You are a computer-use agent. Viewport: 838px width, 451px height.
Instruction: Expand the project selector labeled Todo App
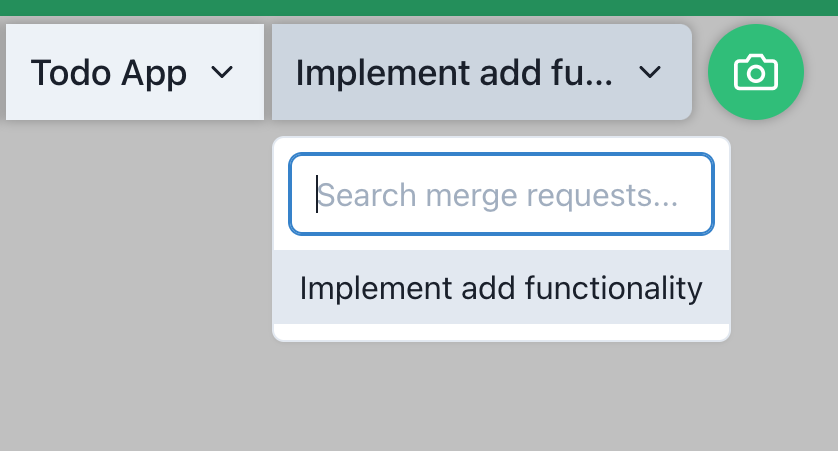pyautogui.click(x=134, y=72)
